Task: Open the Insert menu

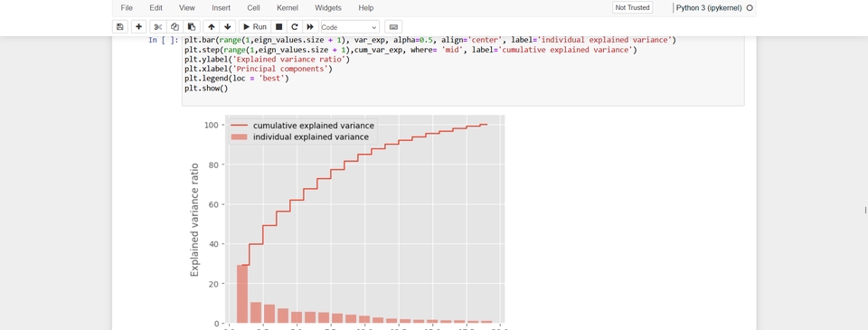Action: coord(222,8)
